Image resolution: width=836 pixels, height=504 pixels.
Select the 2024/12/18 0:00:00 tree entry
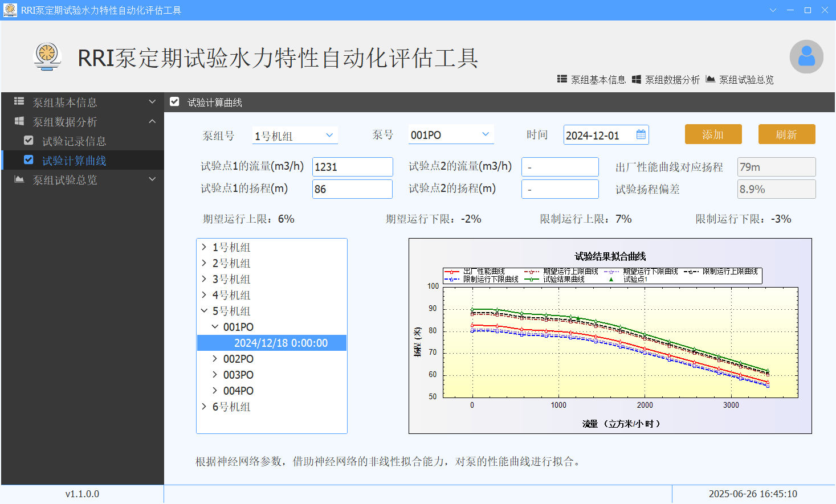point(280,343)
